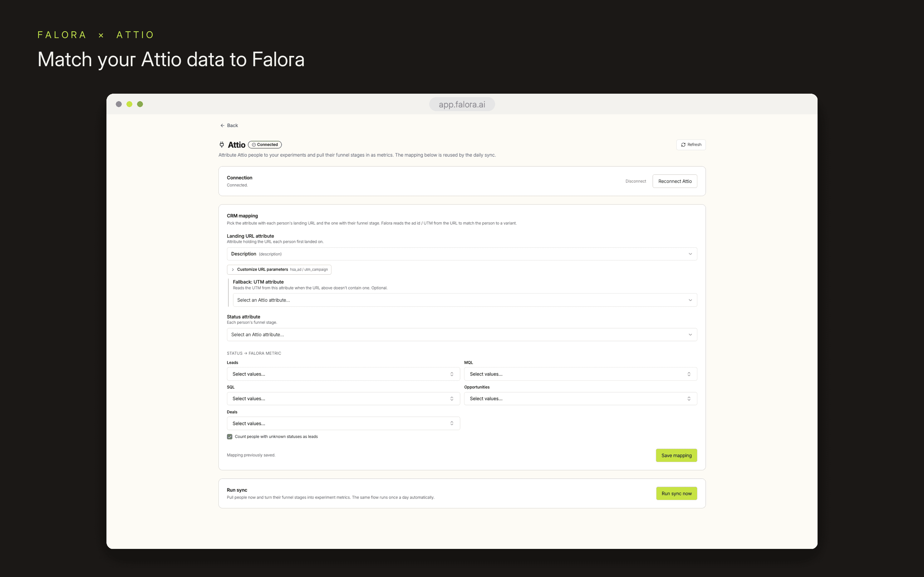This screenshot has width=924, height=577.
Task: Click the Back arrow icon
Action: click(x=223, y=126)
